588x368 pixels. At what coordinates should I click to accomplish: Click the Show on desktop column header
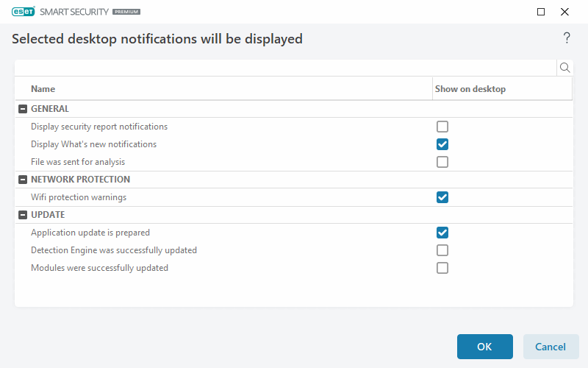point(470,89)
